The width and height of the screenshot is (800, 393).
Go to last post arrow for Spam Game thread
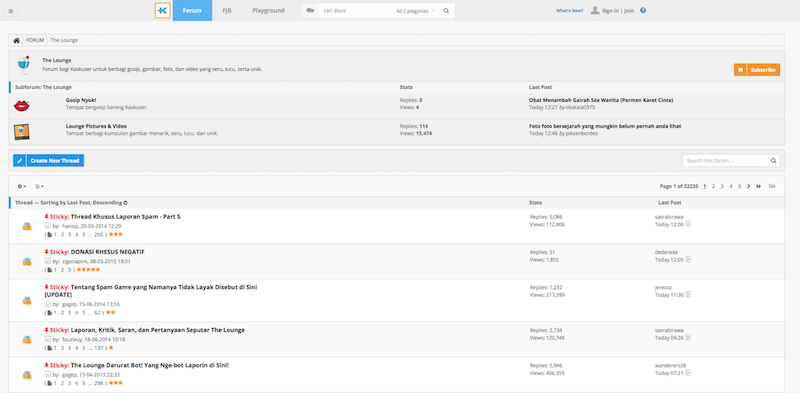pyautogui.click(x=688, y=294)
